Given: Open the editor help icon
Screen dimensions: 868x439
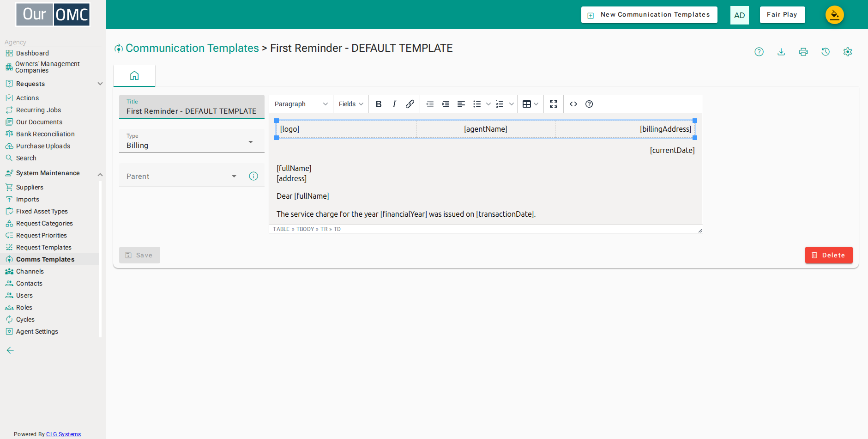Looking at the screenshot, I should point(589,104).
